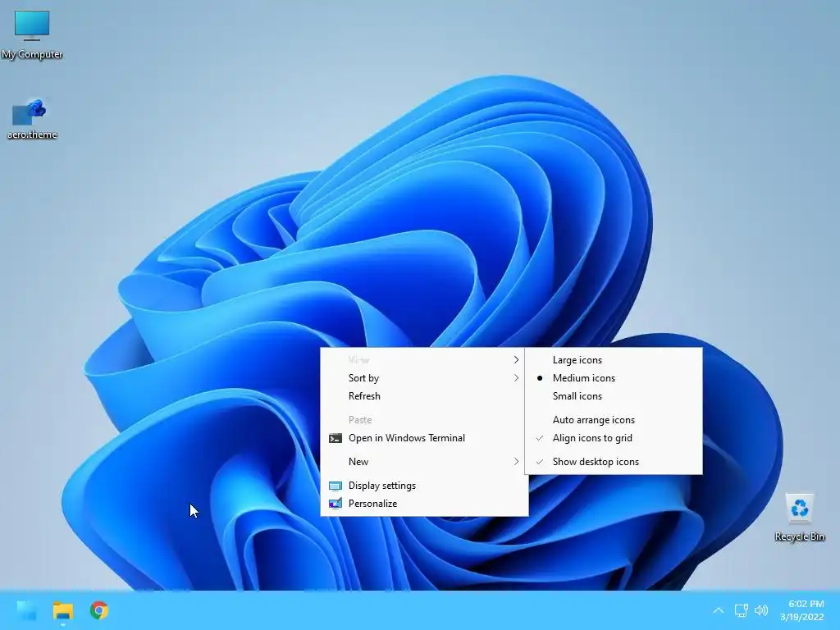840x630 pixels.
Task: Select the Recycle Bin desktop icon
Action: coord(799,518)
